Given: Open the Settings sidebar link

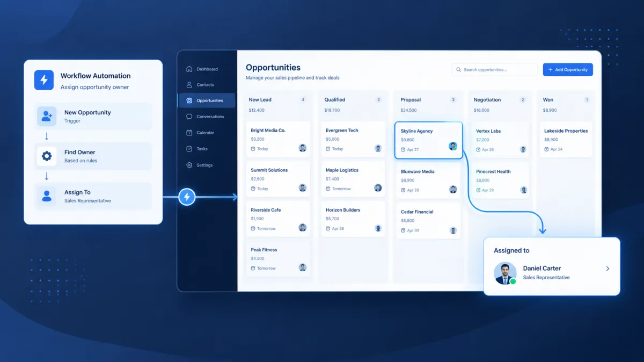Looking at the screenshot, I should click(207, 165).
